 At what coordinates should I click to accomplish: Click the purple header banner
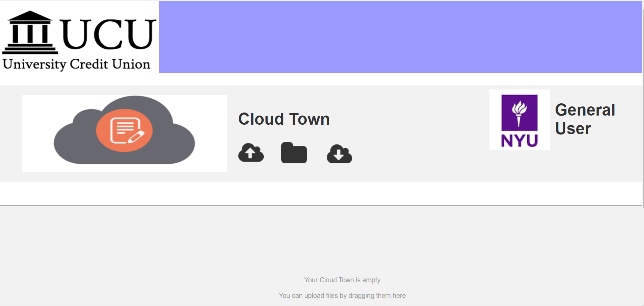tap(401, 37)
